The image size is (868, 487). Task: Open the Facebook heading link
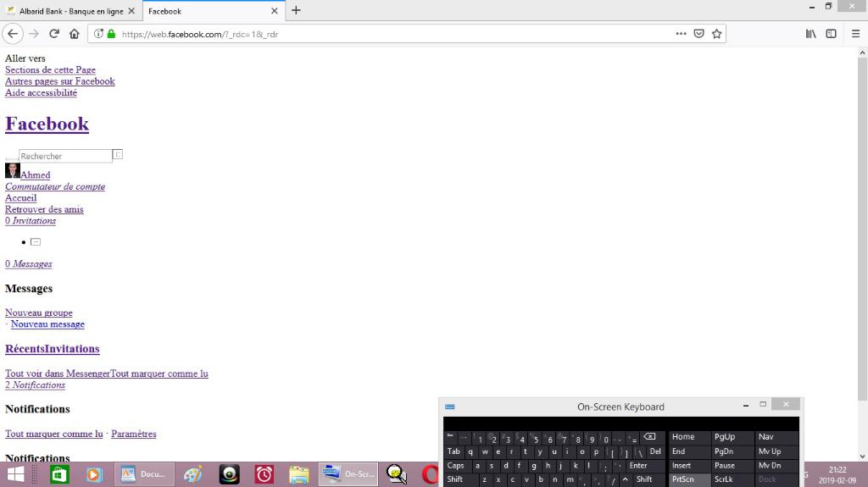click(x=47, y=124)
